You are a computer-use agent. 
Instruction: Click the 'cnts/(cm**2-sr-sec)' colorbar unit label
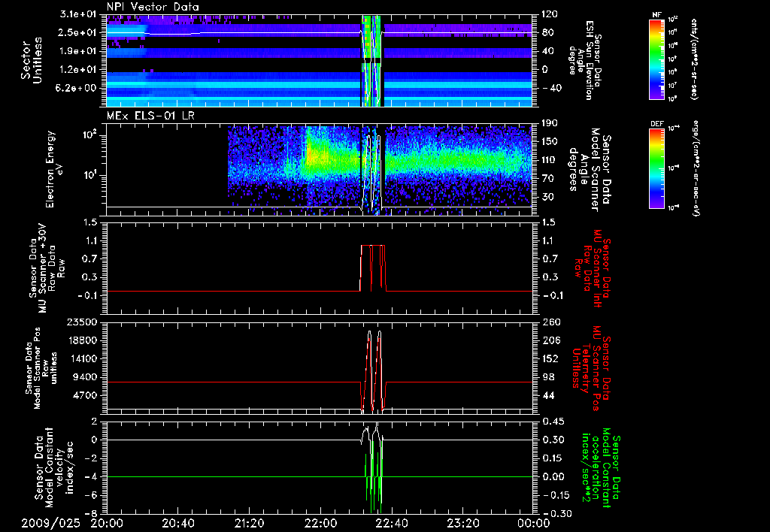pos(694,59)
